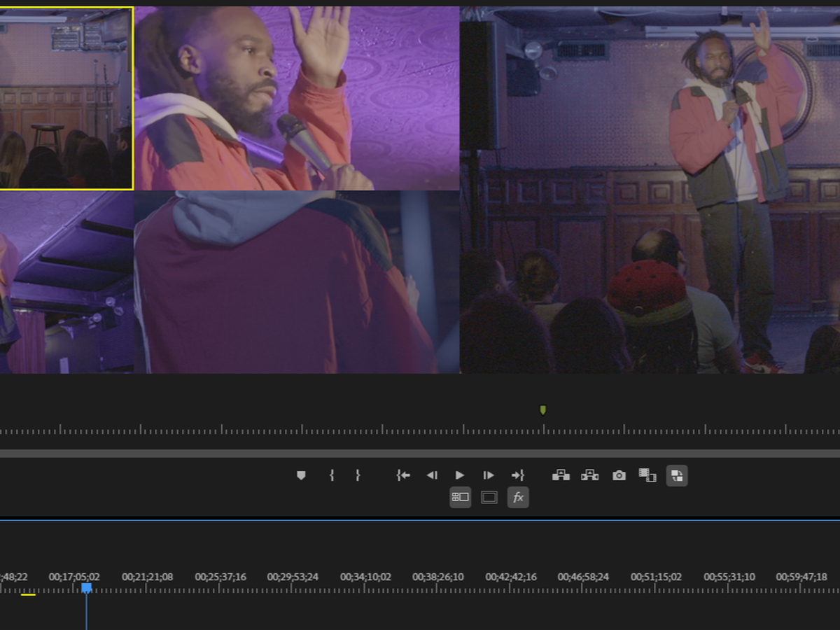Jump to the Out point
The width and height of the screenshot is (840, 630).
[517, 475]
